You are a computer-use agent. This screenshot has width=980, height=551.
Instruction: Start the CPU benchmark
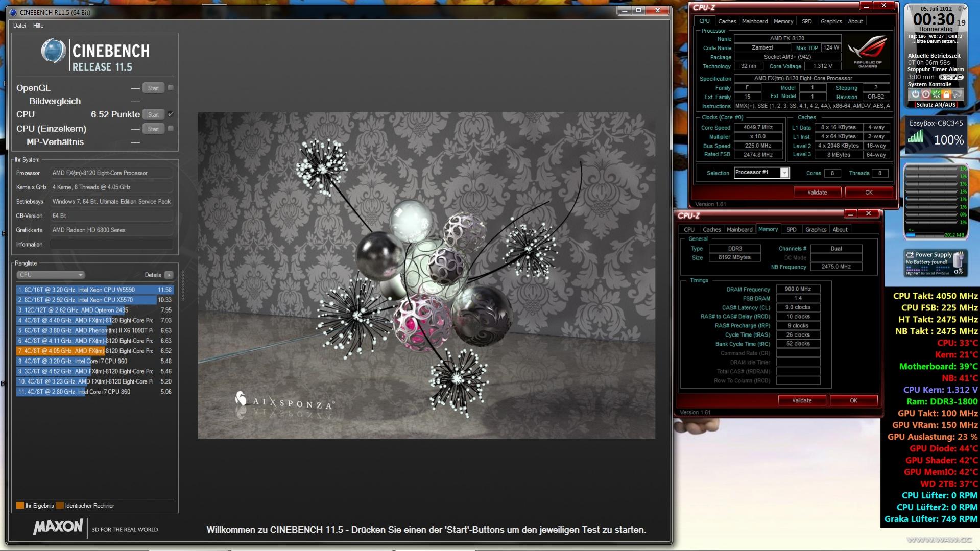(153, 115)
